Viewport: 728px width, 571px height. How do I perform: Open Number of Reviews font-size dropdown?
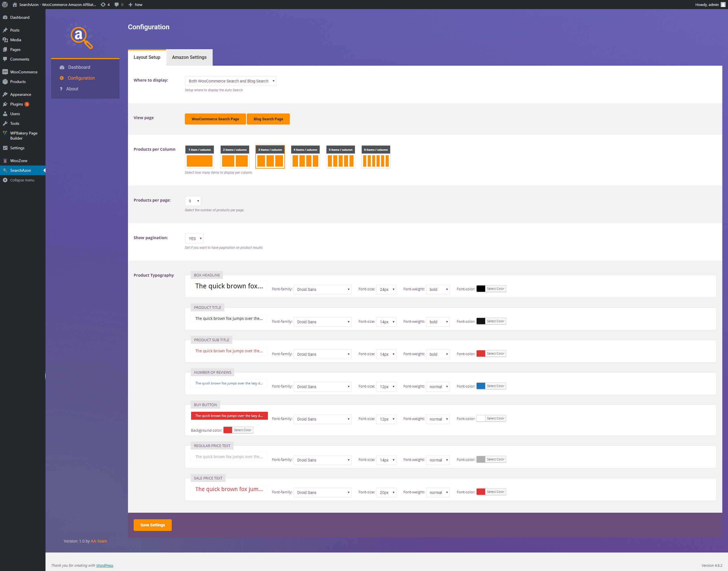[386, 387]
